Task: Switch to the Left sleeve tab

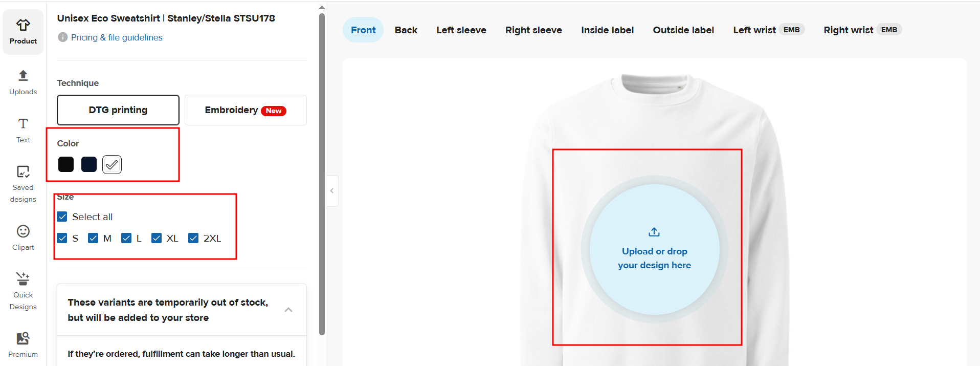Action: (461, 30)
